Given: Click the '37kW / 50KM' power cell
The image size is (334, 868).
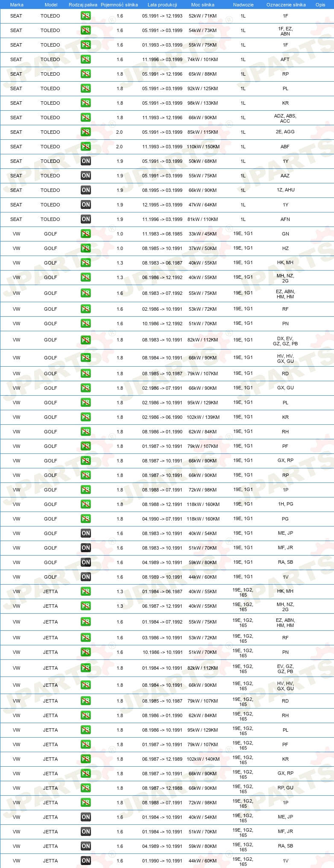Looking at the screenshot, I should [x=203, y=248].
